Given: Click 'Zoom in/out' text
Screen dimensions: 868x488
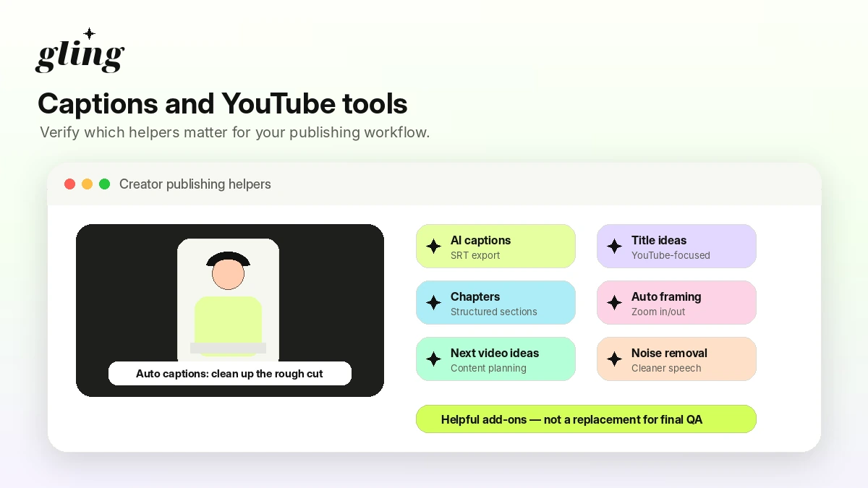Looking at the screenshot, I should click(x=658, y=312).
